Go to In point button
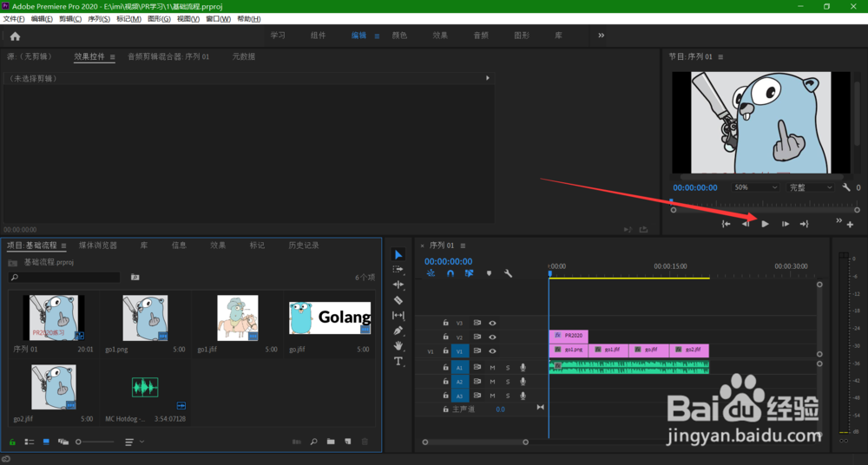Screen dimensions: 868x465 coord(726,224)
